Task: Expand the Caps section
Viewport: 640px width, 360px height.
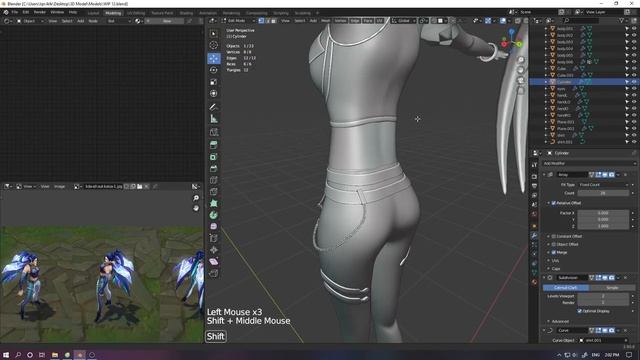Action: 556,269
